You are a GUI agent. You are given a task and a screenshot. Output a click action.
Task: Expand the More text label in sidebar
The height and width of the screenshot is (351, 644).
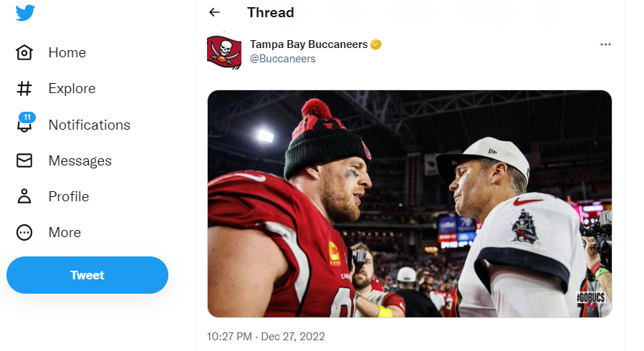(x=64, y=232)
